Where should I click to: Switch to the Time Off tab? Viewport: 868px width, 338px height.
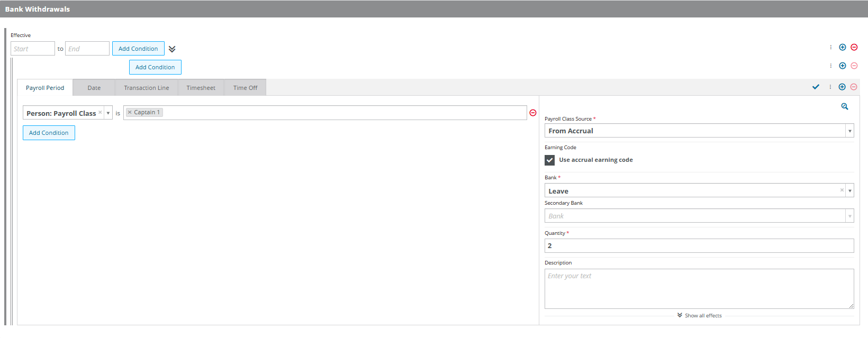pyautogui.click(x=245, y=88)
